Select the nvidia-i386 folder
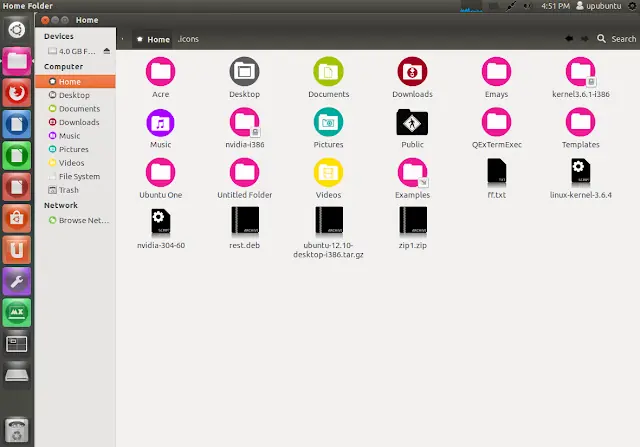This screenshot has height=447, width=640. [x=244, y=122]
